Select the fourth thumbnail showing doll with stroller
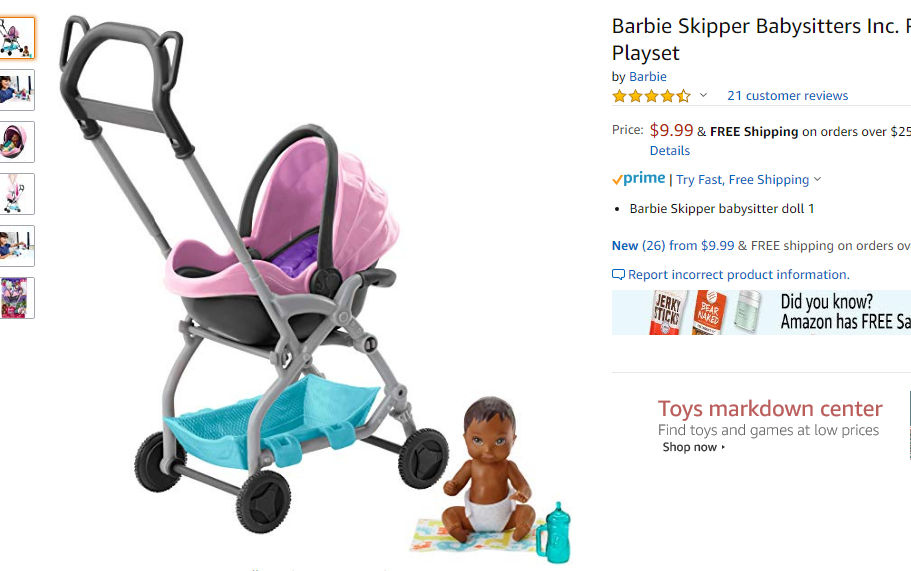The height and width of the screenshot is (571, 911). point(17,194)
